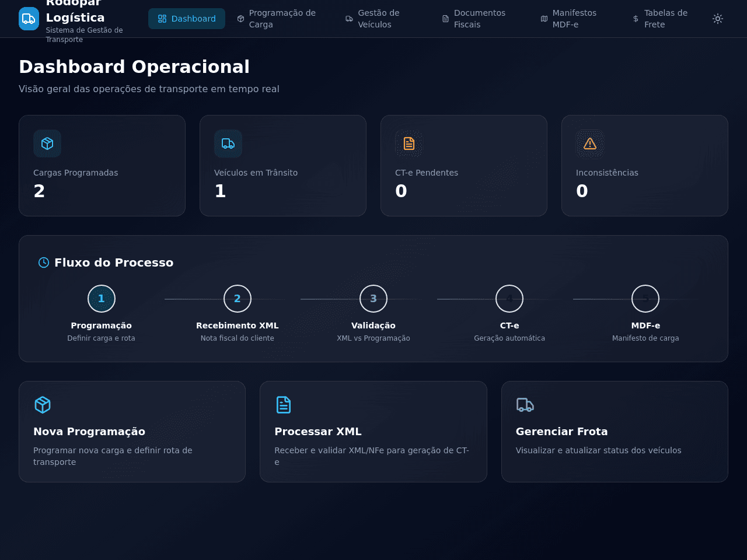Click the cube icon beside Programação de Carga

[x=240, y=19]
